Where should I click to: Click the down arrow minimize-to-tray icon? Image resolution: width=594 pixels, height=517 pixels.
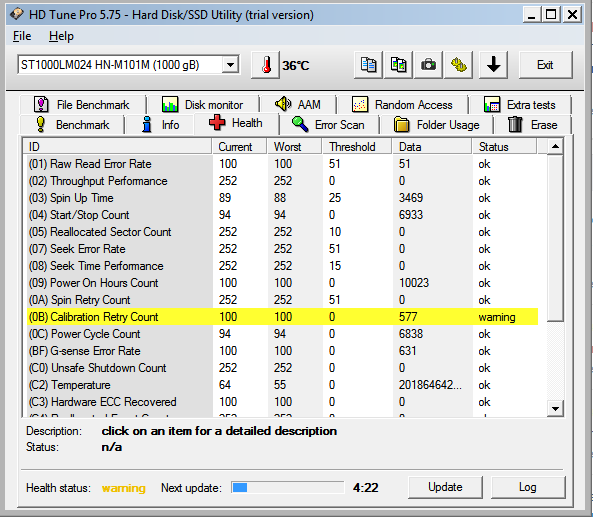[x=493, y=65]
